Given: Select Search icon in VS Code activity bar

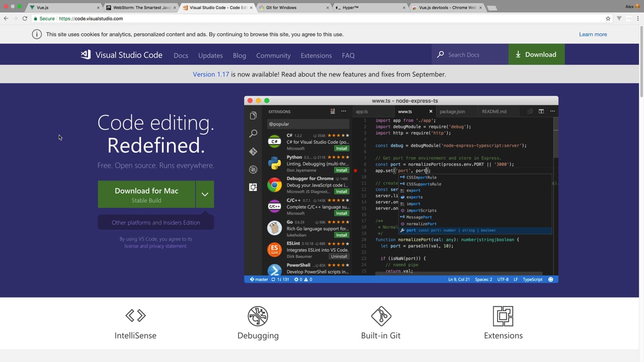Looking at the screenshot, I should coord(253,133).
